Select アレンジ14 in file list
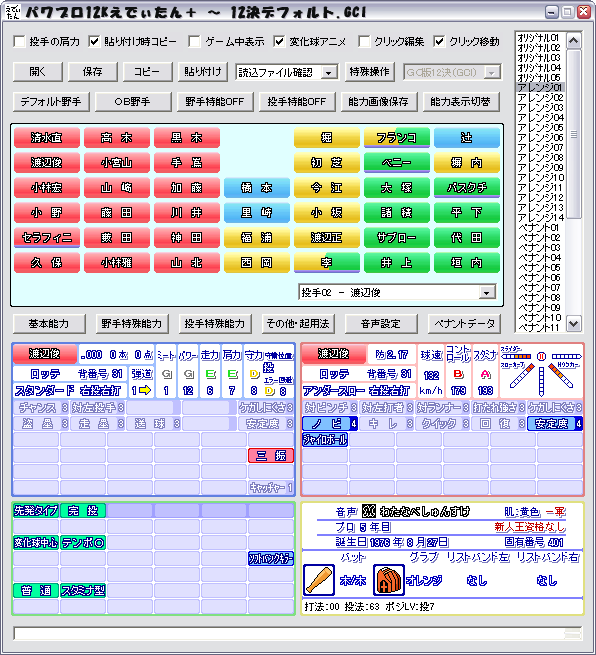 (x=540, y=218)
